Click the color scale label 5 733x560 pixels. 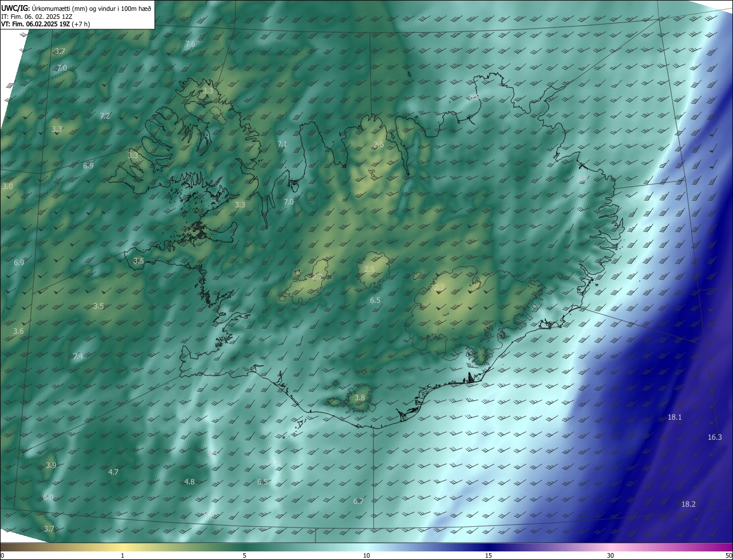coord(245,555)
